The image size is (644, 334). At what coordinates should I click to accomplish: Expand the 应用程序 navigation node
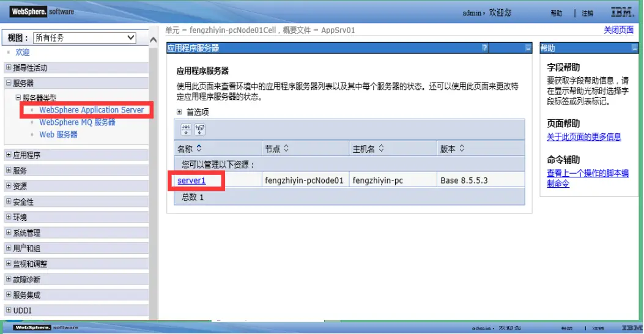(x=8, y=155)
